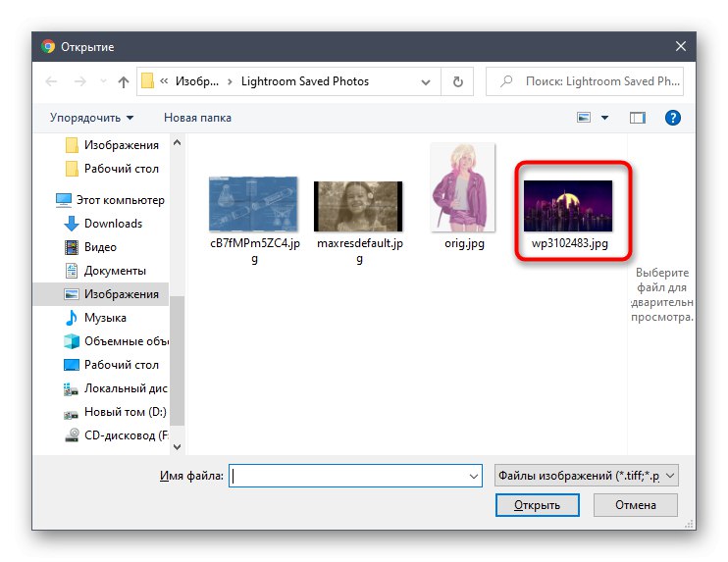Select the cB7fMPm5ZC4.jpg blueprint thumbnail

253,204
